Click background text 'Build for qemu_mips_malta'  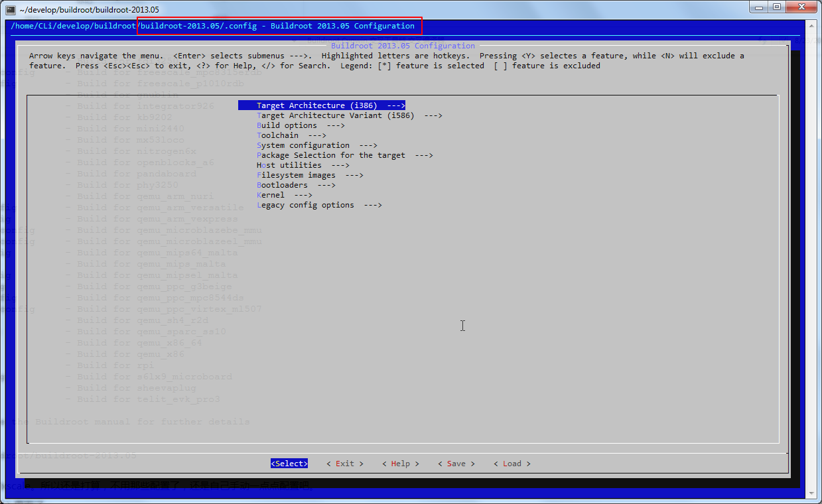point(151,264)
